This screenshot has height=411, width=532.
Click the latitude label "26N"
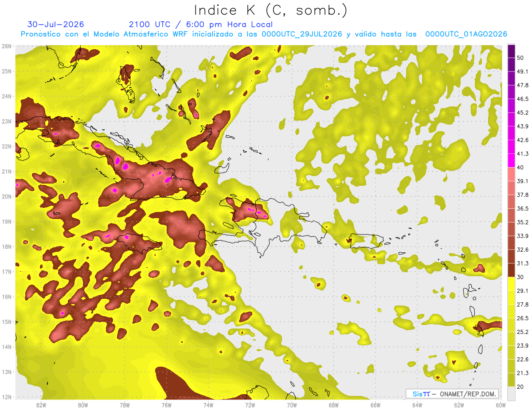(x=6, y=46)
